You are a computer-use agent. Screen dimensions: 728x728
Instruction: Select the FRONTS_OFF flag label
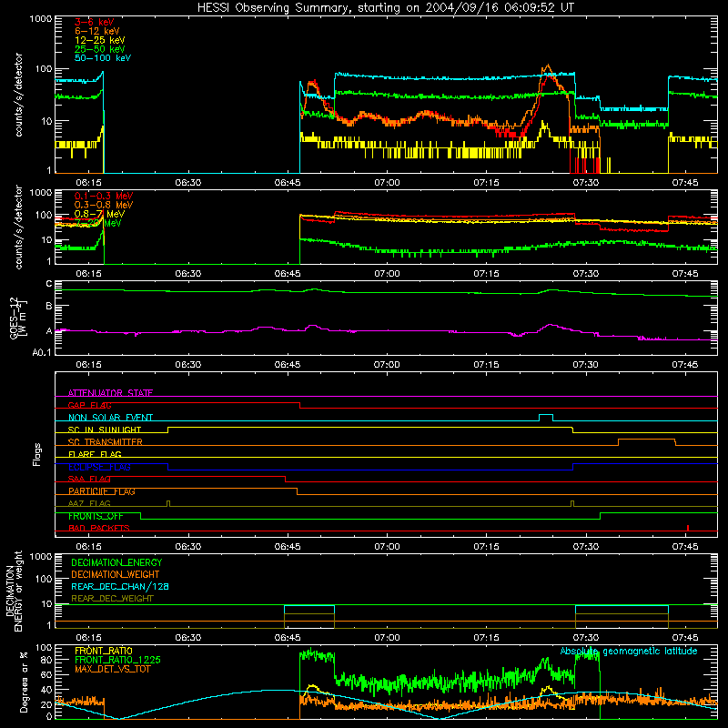(x=96, y=516)
